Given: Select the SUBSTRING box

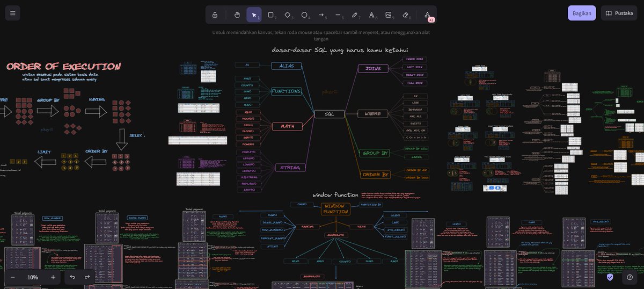Looking at the screenshot, I should tap(249, 177).
